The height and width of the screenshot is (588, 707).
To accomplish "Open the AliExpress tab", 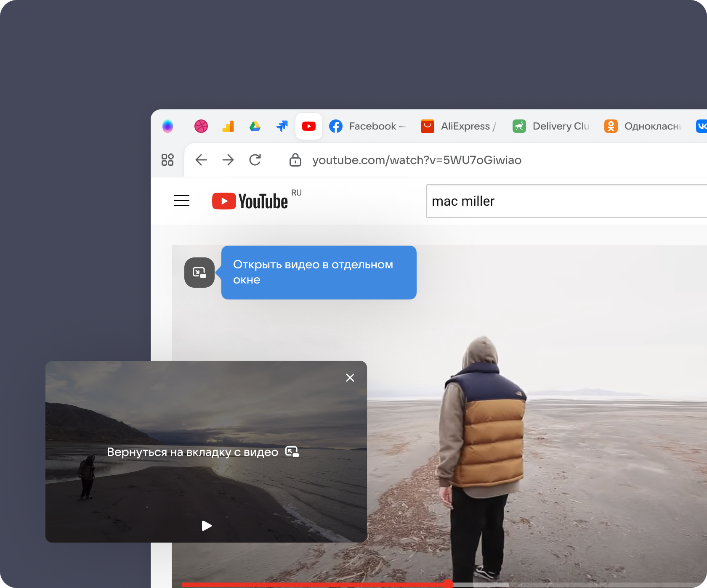I will pyautogui.click(x=459, y=126).
